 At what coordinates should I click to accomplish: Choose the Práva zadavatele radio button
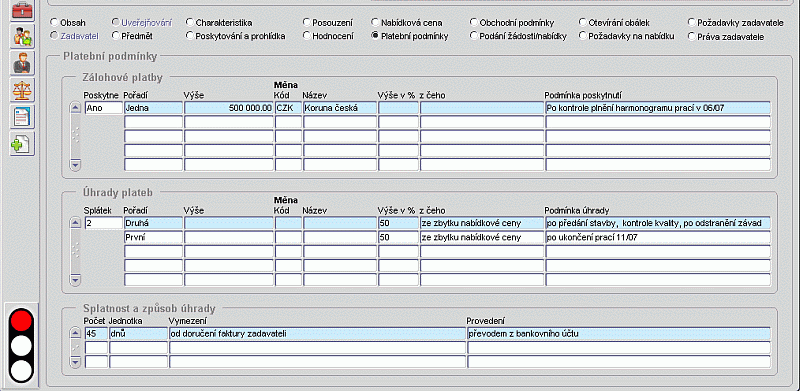[x=691, y=36]
